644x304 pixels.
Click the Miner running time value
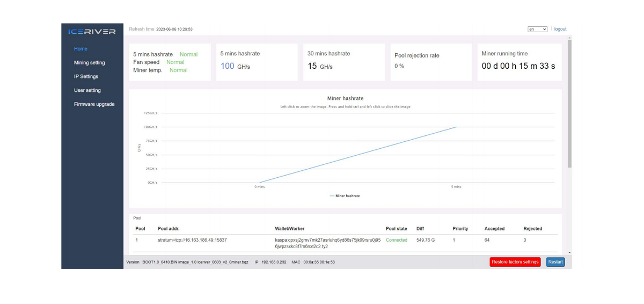[518, 66]
